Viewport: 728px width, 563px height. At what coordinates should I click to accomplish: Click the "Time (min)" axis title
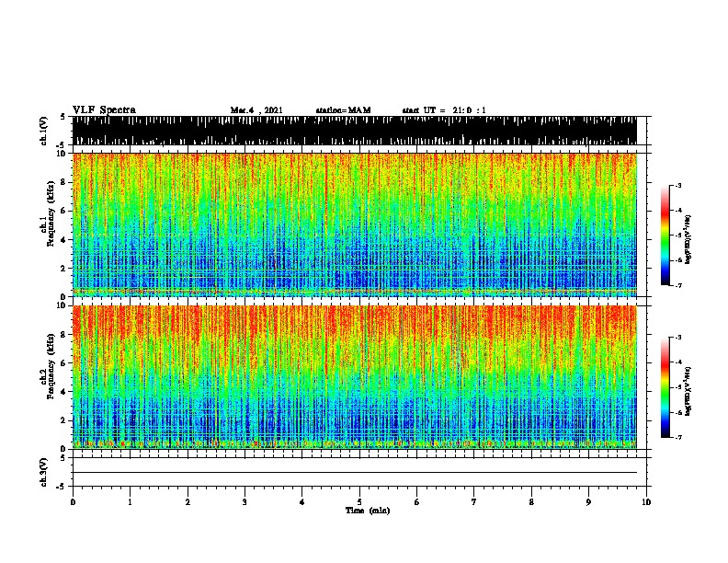(368, 511)
